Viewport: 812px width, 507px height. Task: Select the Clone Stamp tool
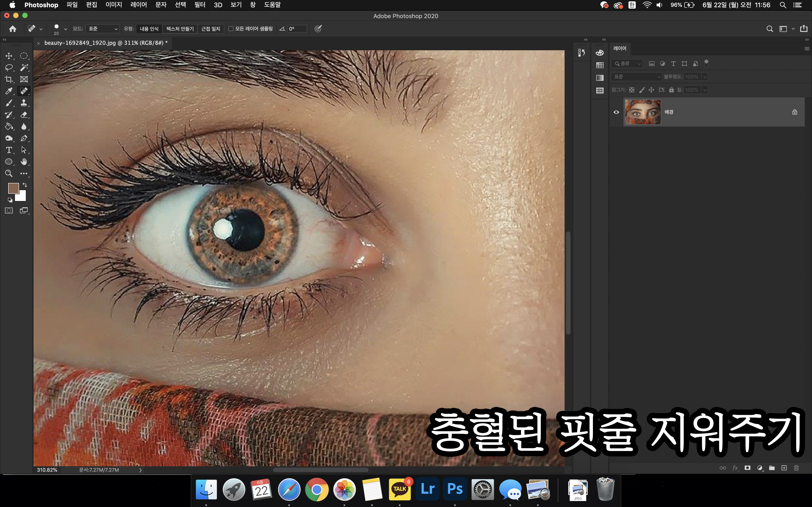tap(24, 103)
